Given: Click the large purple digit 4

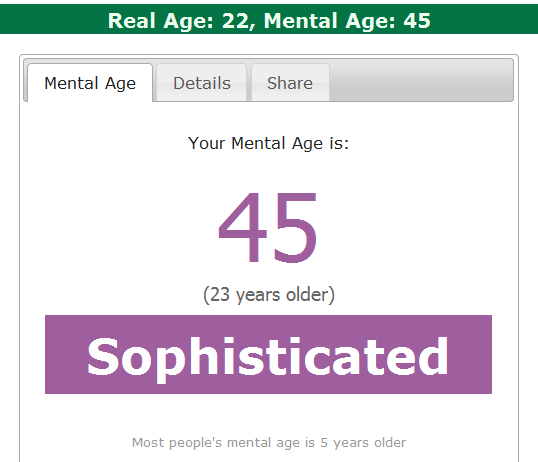Looking at the screenshot, I should pos(243,227).
